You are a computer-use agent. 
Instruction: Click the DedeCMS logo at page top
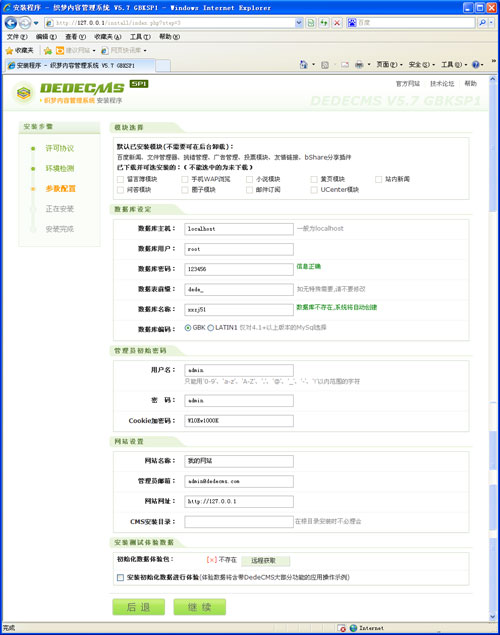tap(81, 92)
